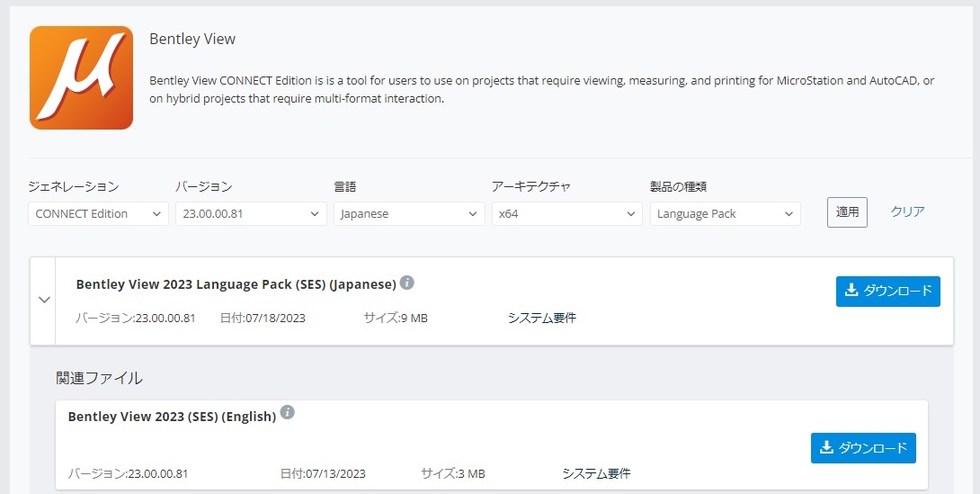Viewport: 980px width, 494px height.
Task: Click title Bentley View 2023 Language Pack (SES) (Japanese)
Action: click(236, 284)
